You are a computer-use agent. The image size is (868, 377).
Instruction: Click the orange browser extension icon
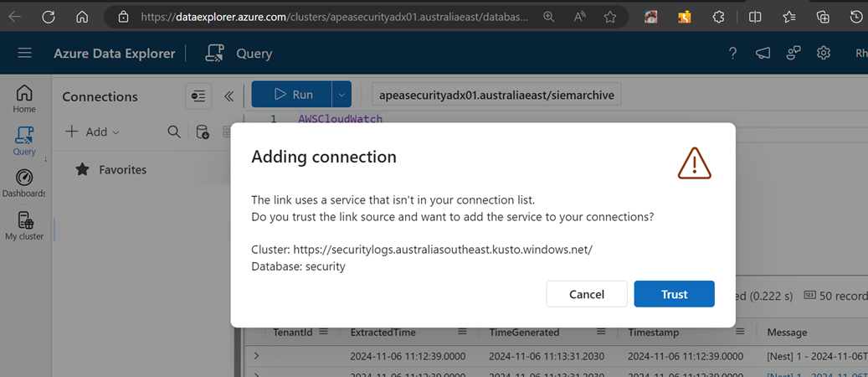click(685, 18)
